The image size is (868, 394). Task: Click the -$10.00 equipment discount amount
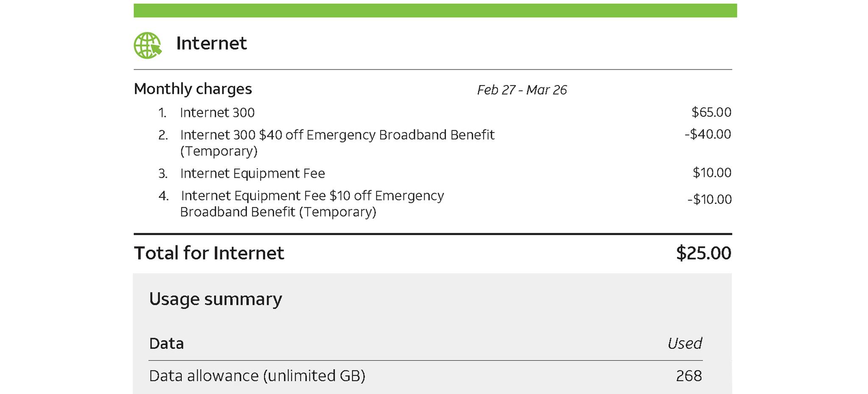pyautogui.click(x=709, y=200)
